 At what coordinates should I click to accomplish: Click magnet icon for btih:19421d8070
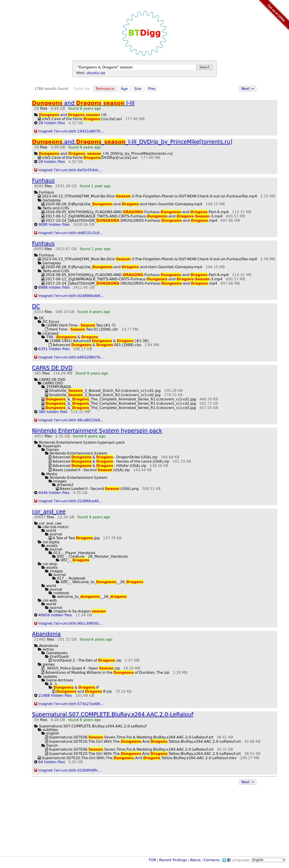(x=36, y=131)
